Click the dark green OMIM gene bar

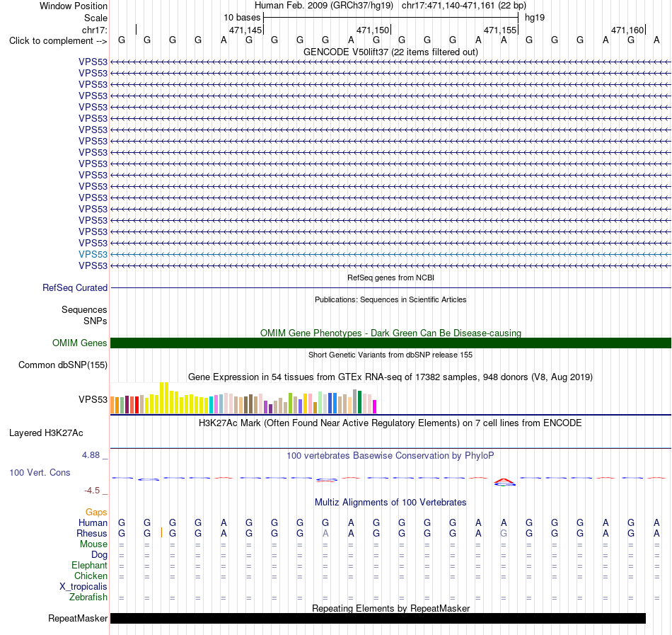(x=390, y=343)
